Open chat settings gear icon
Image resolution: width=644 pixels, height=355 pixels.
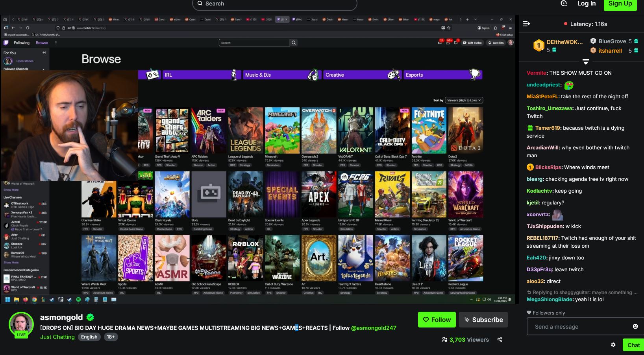pyautogui.click(x=613, y=345)
